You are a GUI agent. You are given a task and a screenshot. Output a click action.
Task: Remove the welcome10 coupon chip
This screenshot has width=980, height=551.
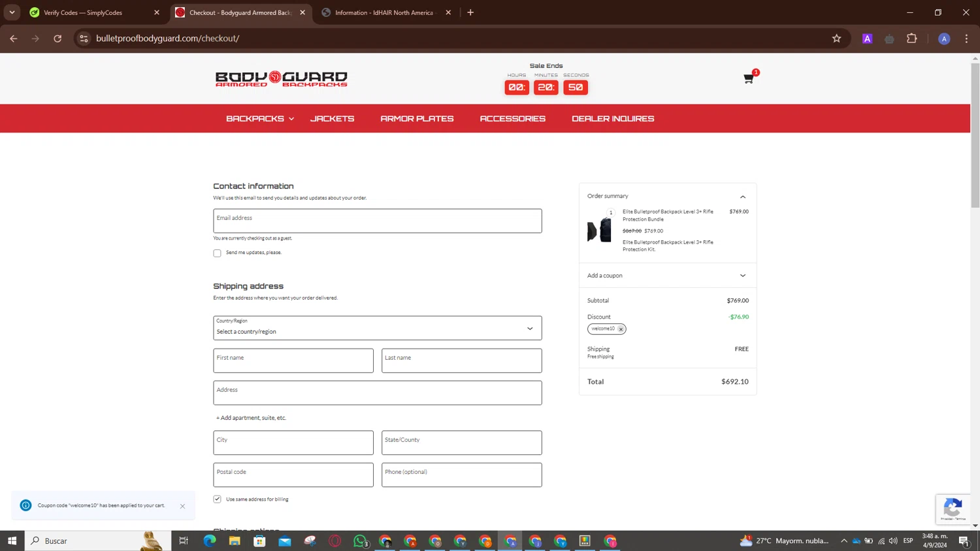[x=621, y=329]
